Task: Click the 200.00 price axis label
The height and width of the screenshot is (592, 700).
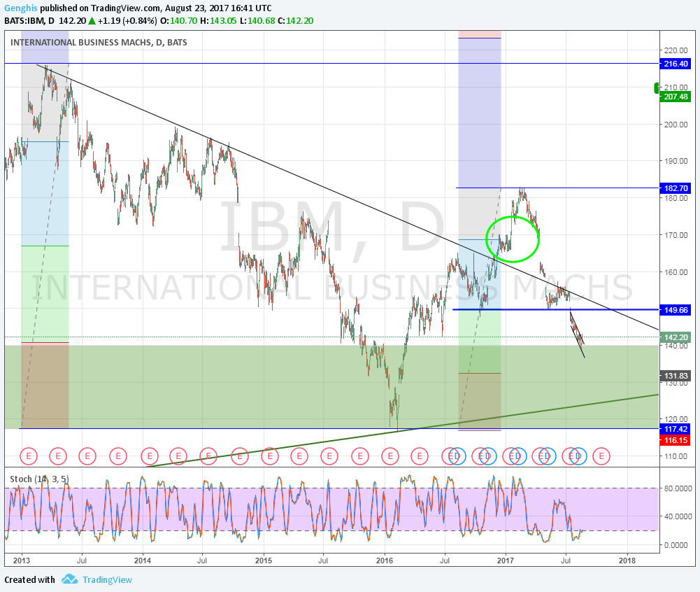Action: 676,125
